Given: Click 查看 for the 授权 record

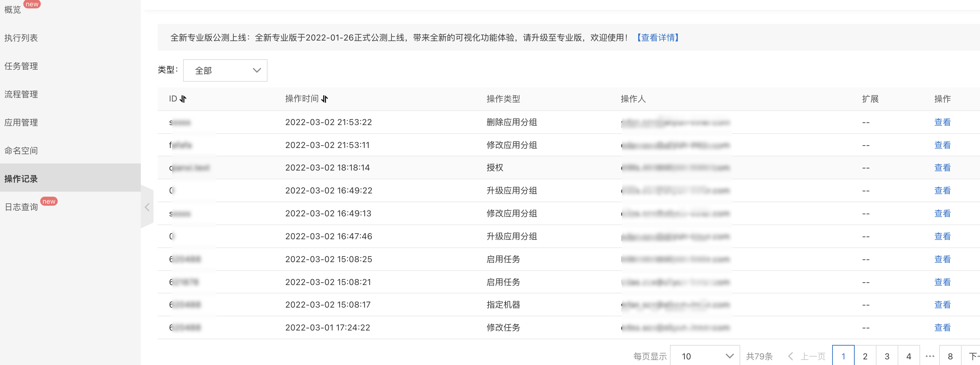Looking at the screenshot, I should coord(942,167).
